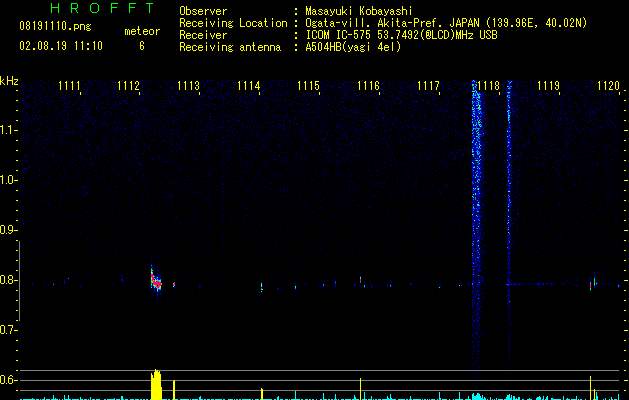This screenshot has width=629, height=400.
Task: Click the bright red meteor echo after 1112
Action: coord(156,281)
